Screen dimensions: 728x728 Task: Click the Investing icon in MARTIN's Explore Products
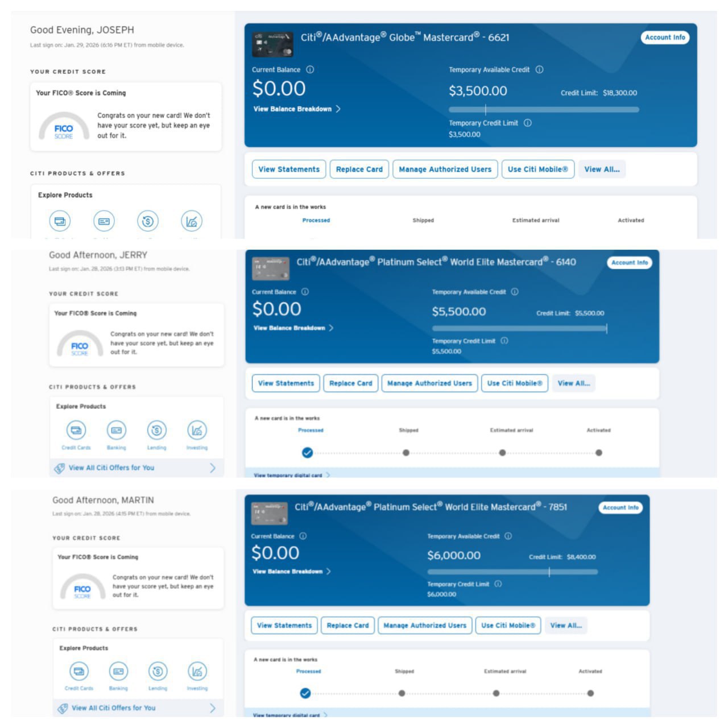[x=197, y=672]
